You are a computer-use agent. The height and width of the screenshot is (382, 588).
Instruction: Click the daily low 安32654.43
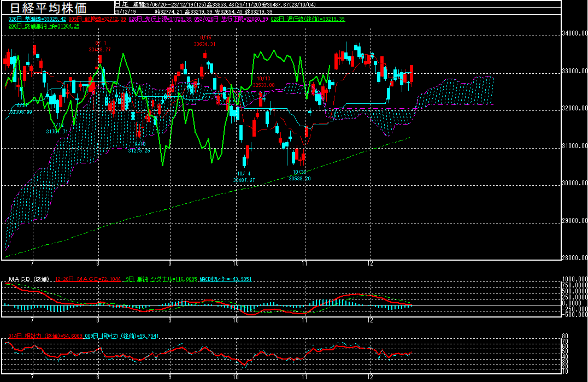230,11
